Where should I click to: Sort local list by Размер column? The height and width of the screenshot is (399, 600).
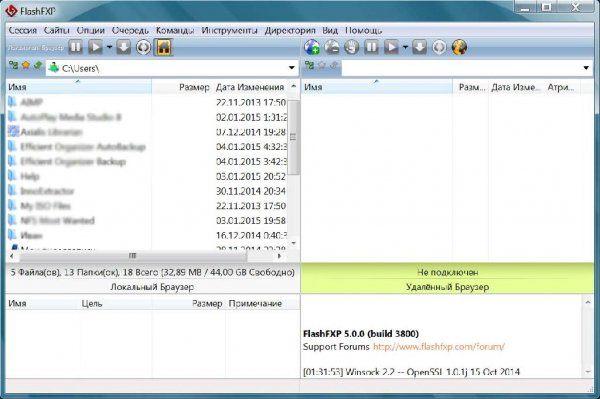point(182,87)
